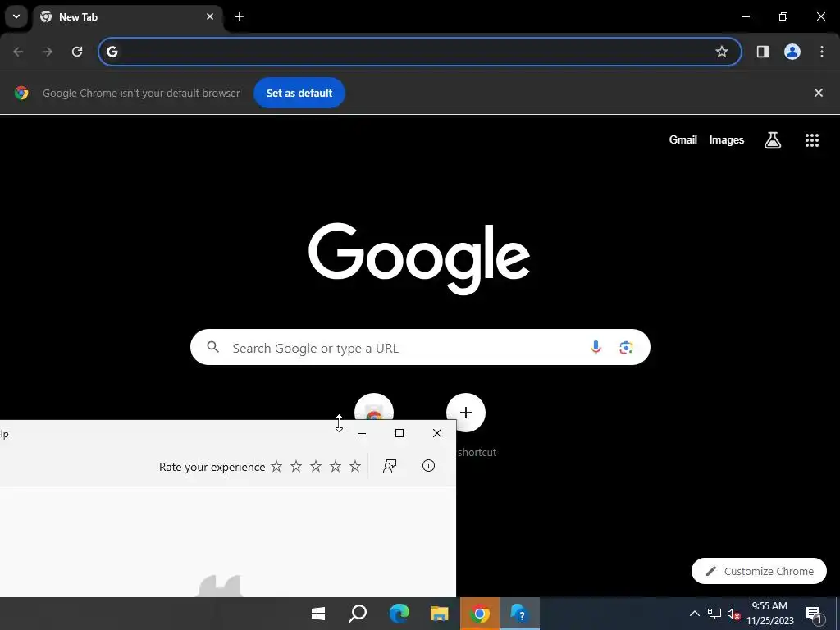Open Search Labs flask icon
The height and width of the screenshot is (630, 840).
point(773,139)
